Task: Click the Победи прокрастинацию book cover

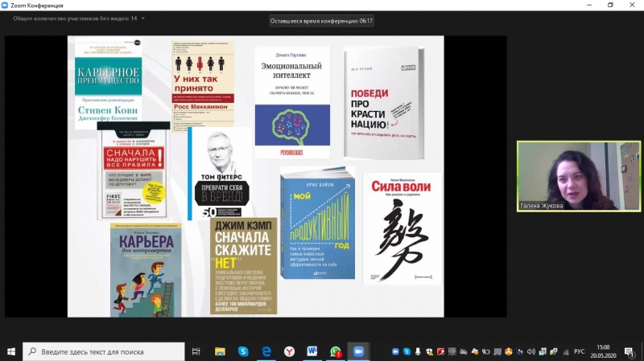Action: [x=384, y=103]
